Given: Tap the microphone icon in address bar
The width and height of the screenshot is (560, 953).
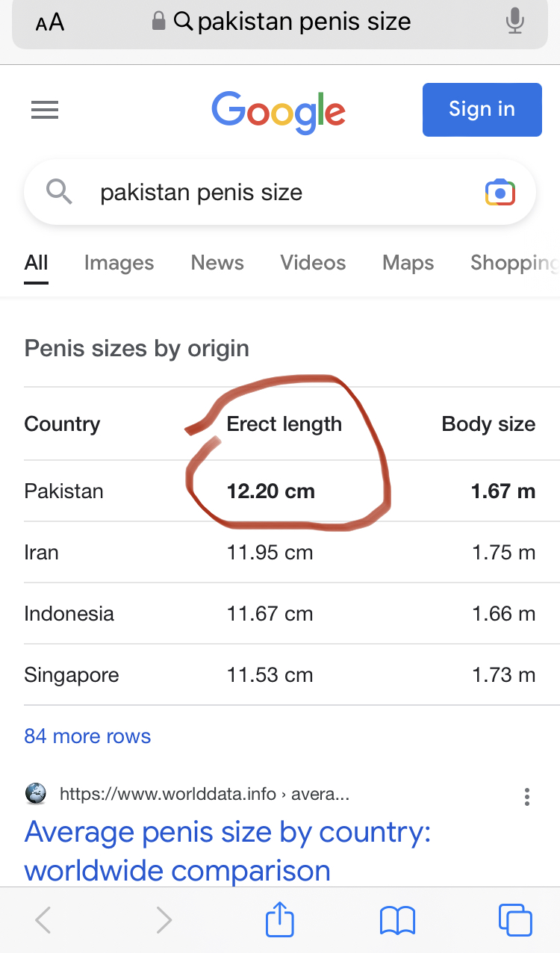Looking at the screenshot, I should point(514,22).
